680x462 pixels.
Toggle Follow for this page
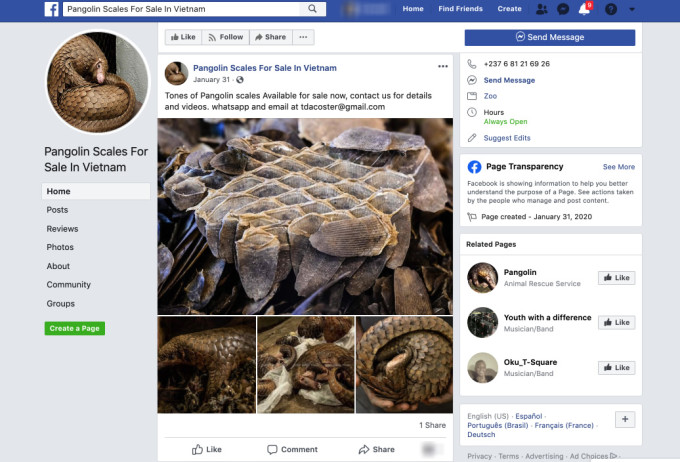pyautogui.click(x=225, y=37)
